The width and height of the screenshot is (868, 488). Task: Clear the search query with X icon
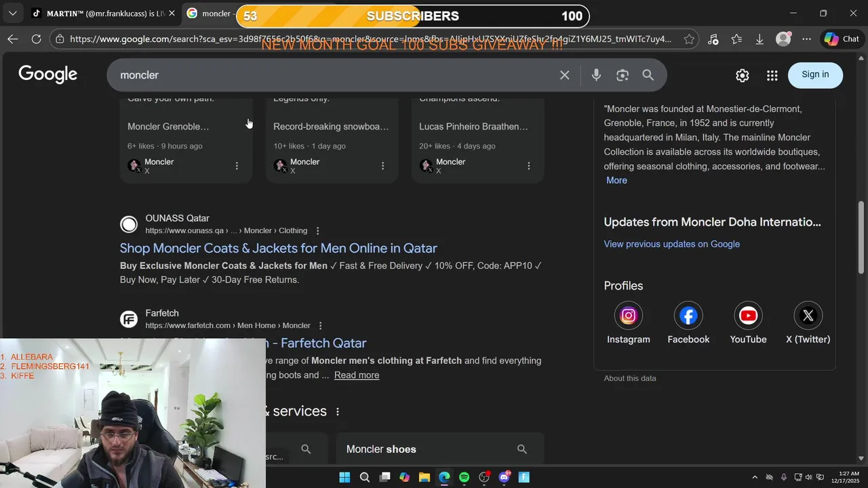pyautogui.click(x=564, y=75)
